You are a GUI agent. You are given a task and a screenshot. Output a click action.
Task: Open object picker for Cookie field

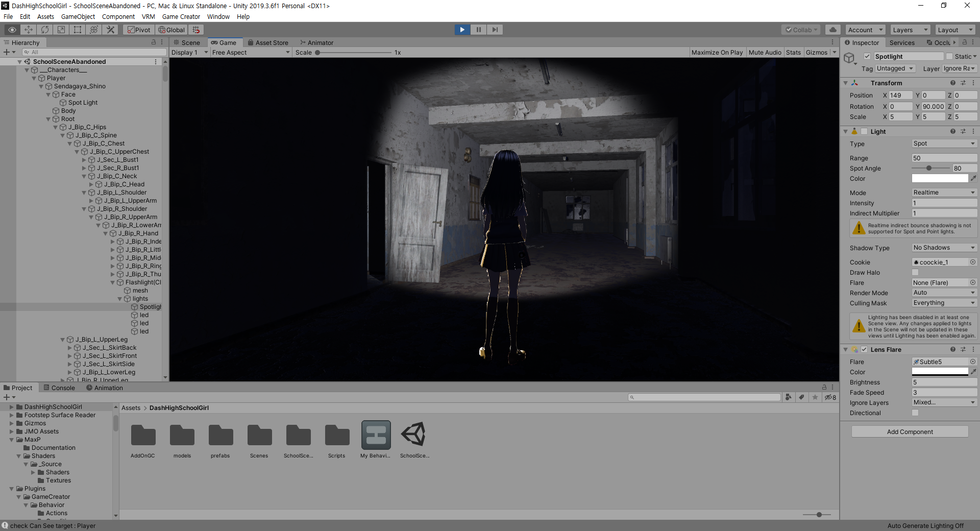pos(973,262)
